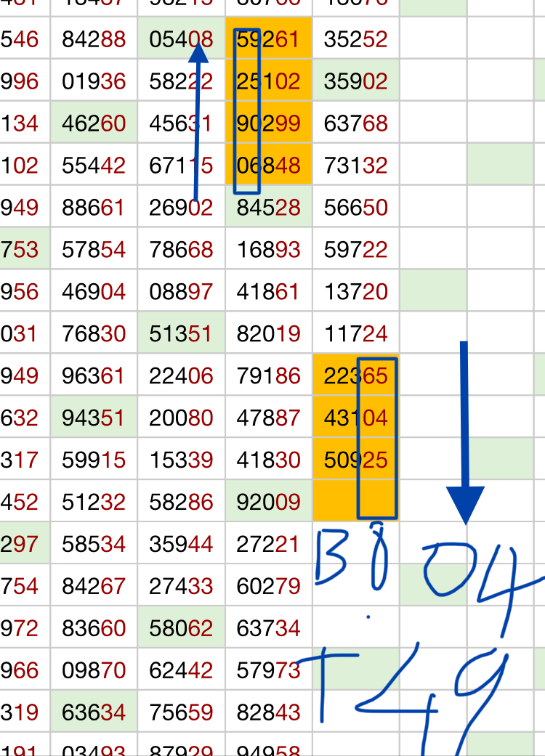Select the cell 41861
Screen dimensions: 545x756
(269, 290)
